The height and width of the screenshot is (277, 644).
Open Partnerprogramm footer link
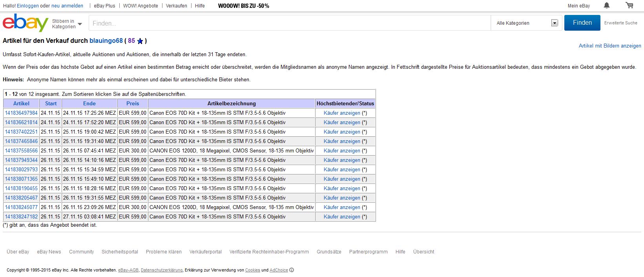(369, 252)
